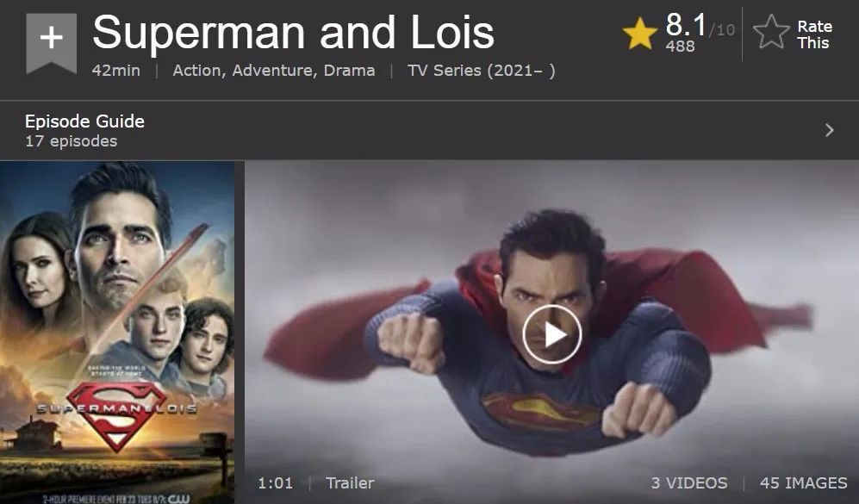Screen dimensions: 859x504
Task: Add Superman and Lois to watchlist
Action: coord(52,43)
